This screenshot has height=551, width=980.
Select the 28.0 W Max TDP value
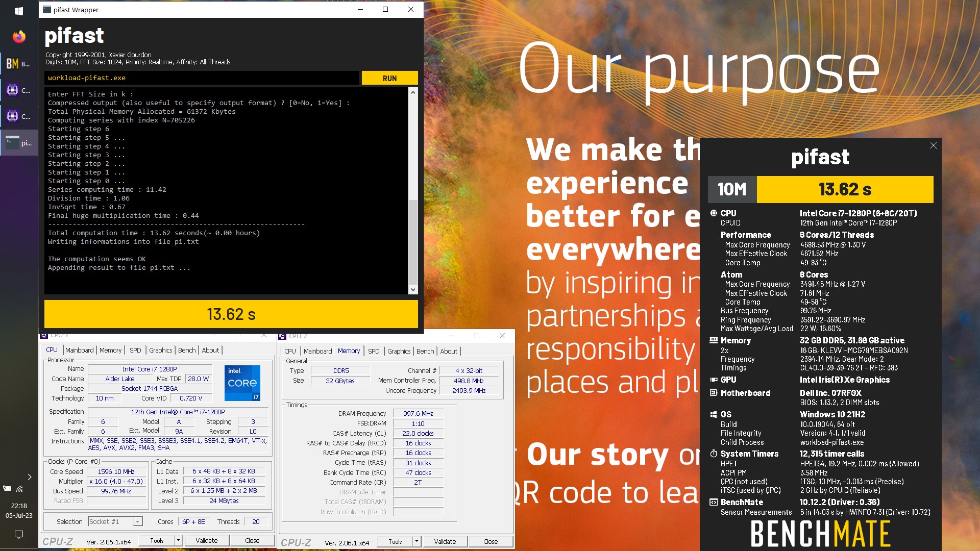[x=199, y=379]
